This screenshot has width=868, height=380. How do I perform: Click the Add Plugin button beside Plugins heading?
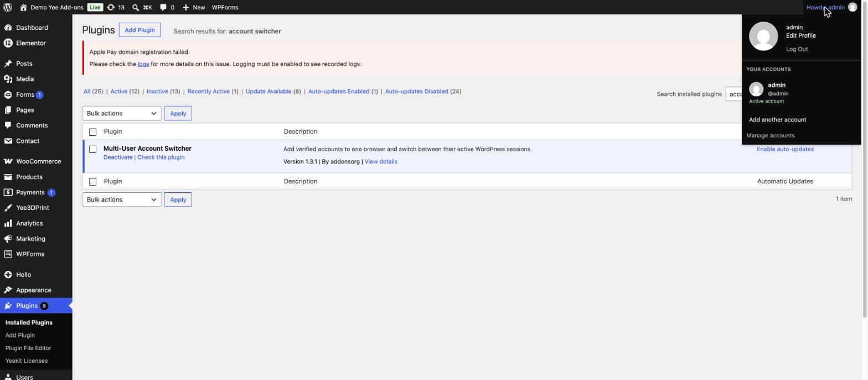(x=139, y=30)
